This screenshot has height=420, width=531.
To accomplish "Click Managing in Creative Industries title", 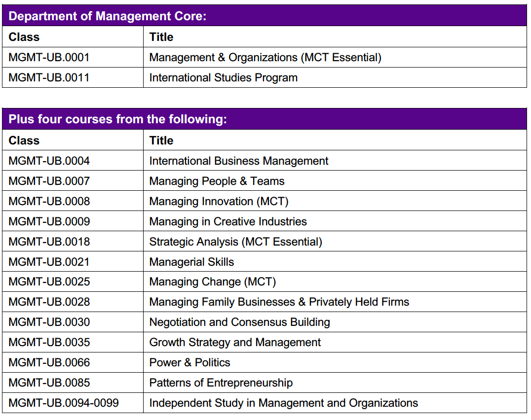I will coord(228,222).
